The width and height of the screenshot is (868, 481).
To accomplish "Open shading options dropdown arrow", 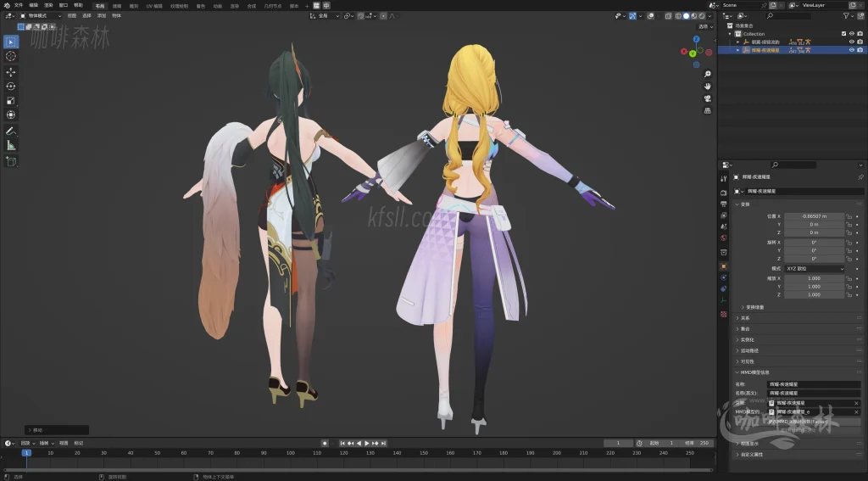I will (x=710, y=16).
